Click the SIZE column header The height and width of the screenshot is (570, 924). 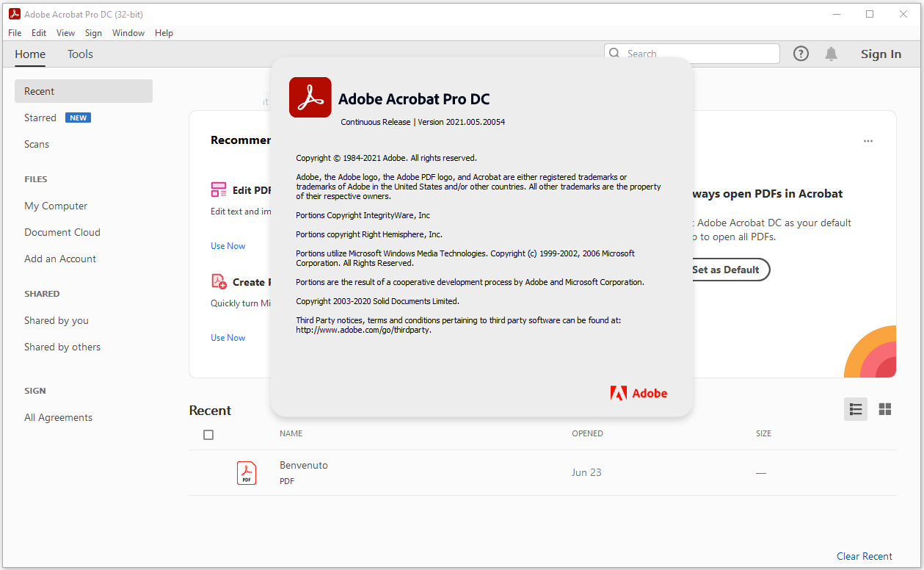(x=764, y=433)
